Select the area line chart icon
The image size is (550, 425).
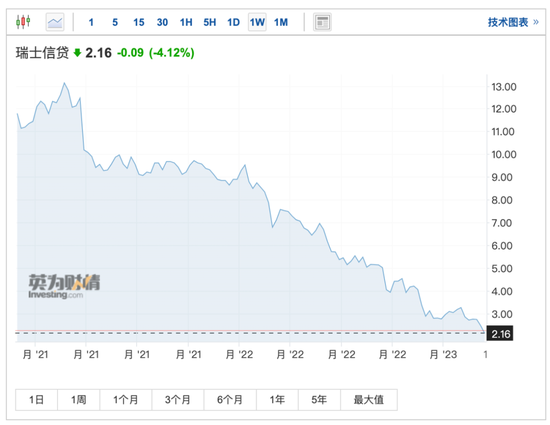[x=55, y=22]
